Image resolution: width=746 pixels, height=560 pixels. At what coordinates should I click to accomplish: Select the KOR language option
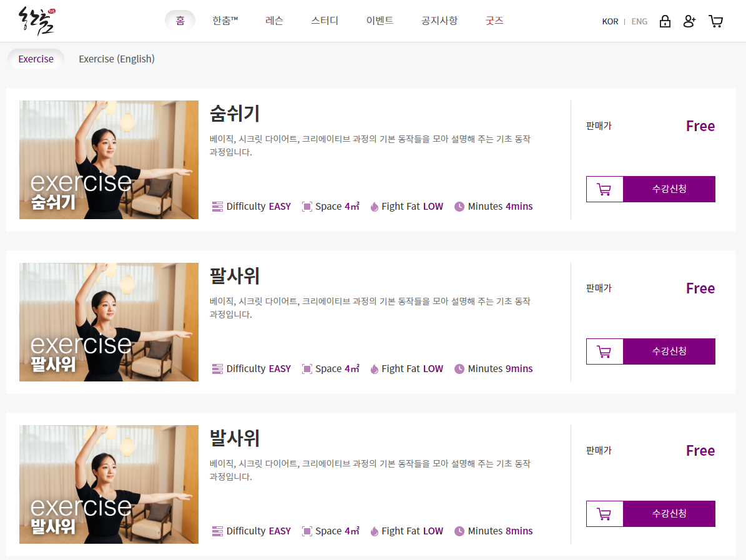click(610, 21)
